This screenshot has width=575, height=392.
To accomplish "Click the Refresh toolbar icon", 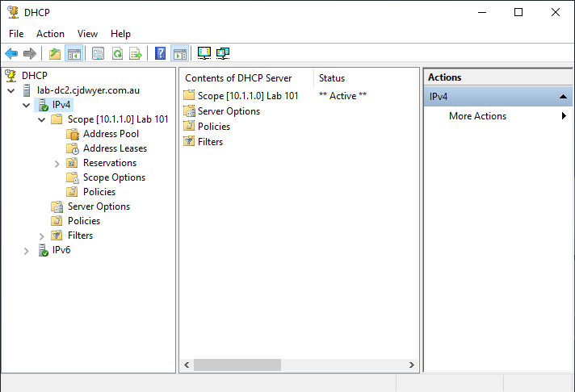I will [117, 54].
